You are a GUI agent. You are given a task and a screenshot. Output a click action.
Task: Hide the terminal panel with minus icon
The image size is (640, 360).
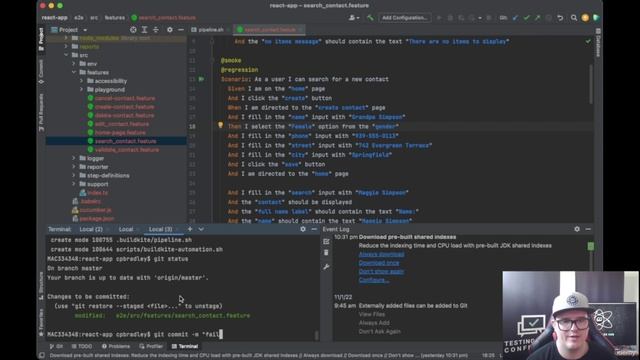tap(314, 229)
